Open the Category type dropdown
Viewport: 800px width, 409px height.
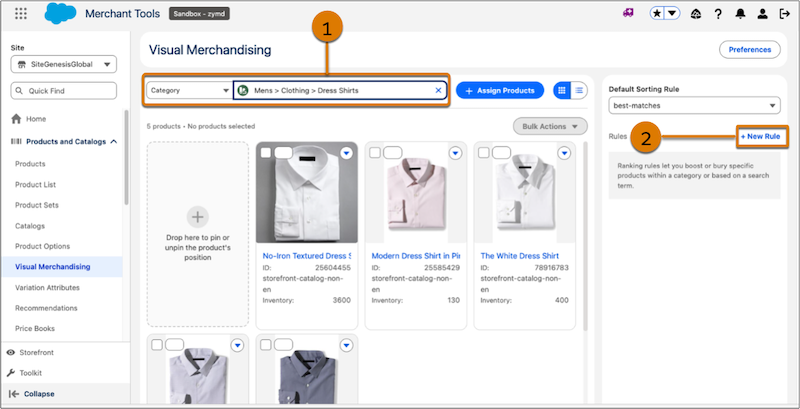pos(189,90)
